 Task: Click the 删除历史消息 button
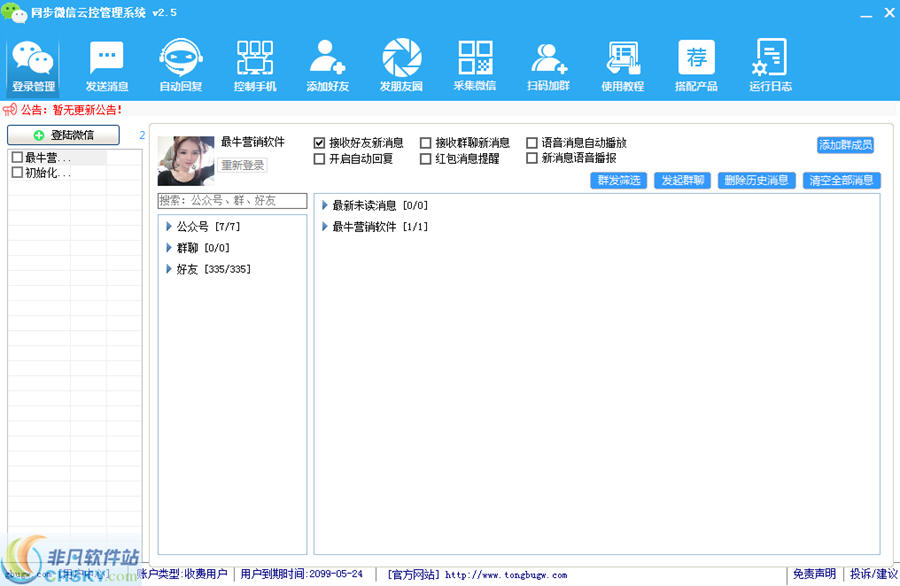[x=757, y=180]
